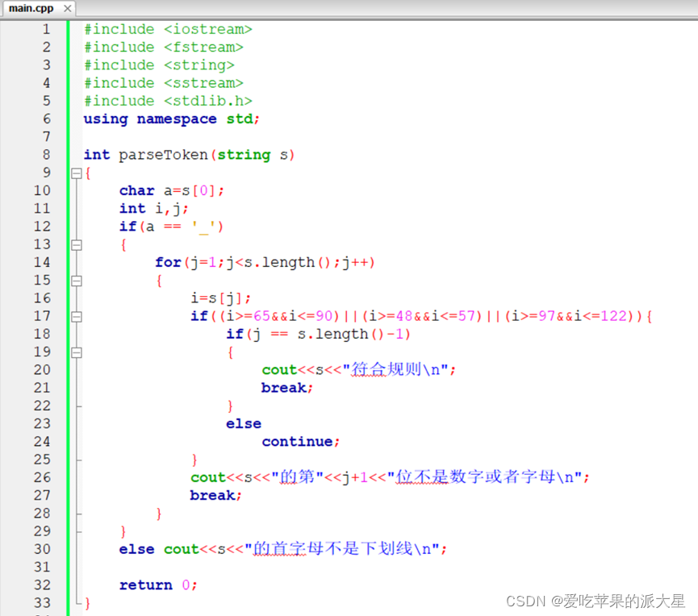The image size is (698, 616).
Task: Click line number 1 in the gutter
Action: 46,29
